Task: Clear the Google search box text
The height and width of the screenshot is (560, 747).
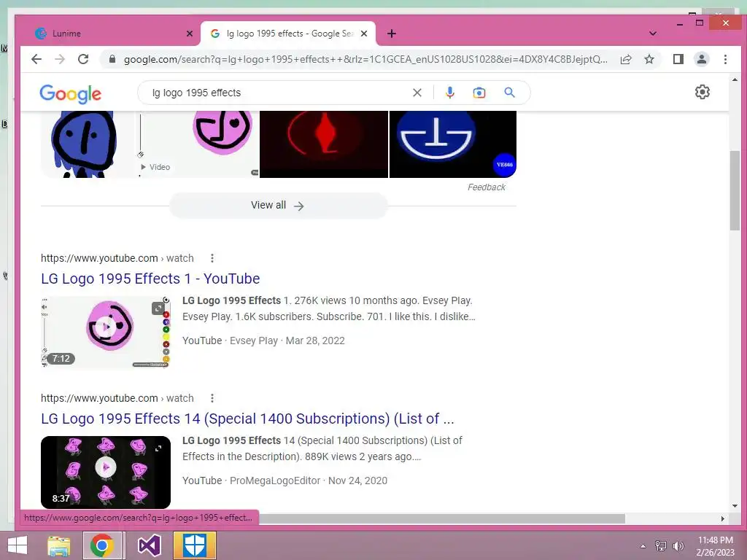Action: tap(417, 93)
